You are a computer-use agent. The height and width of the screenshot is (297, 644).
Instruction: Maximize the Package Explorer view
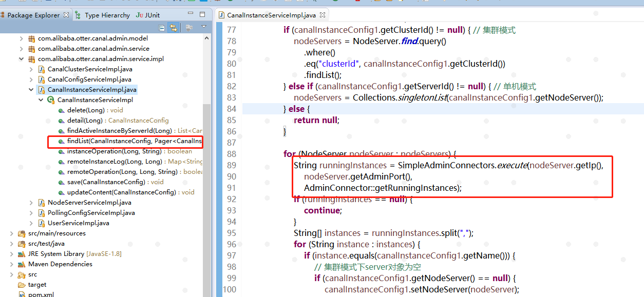(x=202, y=15)
